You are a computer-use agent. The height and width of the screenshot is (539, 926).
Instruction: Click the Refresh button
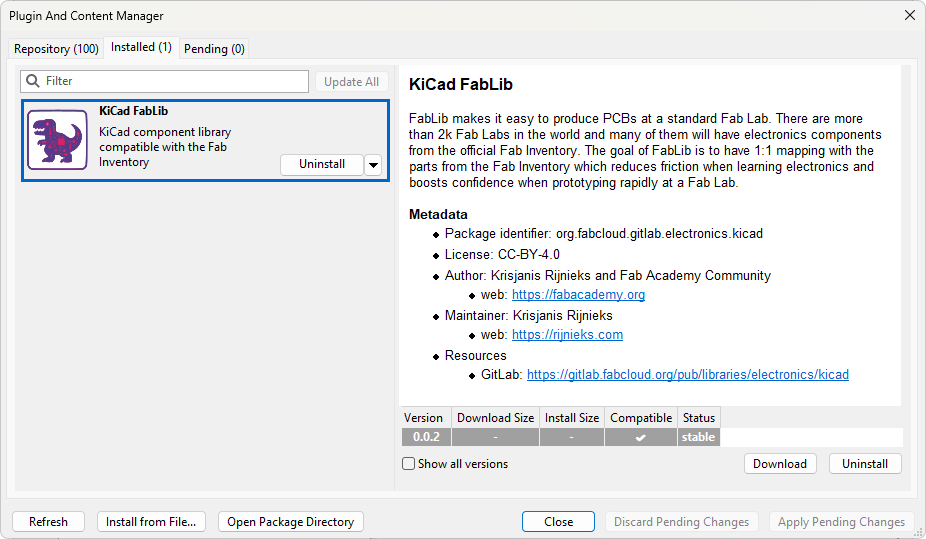point(48,522)
